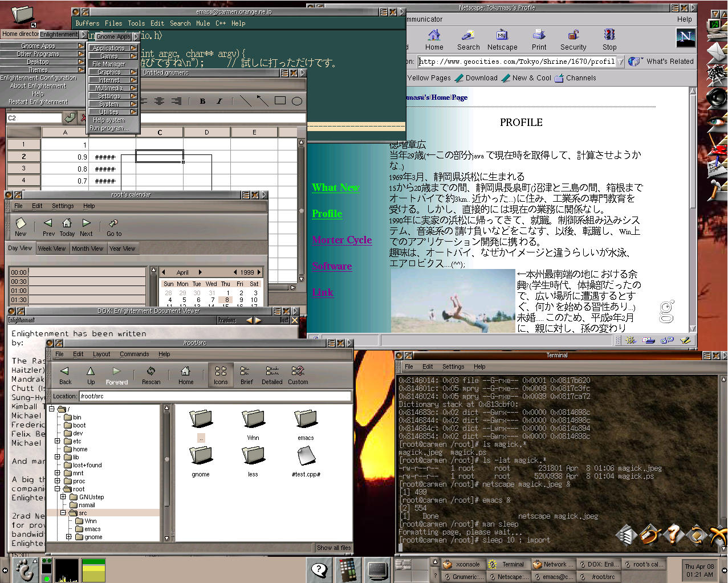
Task: Open Netscape URL history dropdown arrow
Action: [621, 62]
